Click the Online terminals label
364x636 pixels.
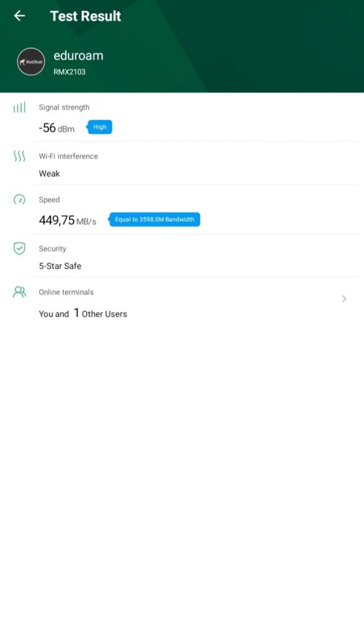[66, 292]
